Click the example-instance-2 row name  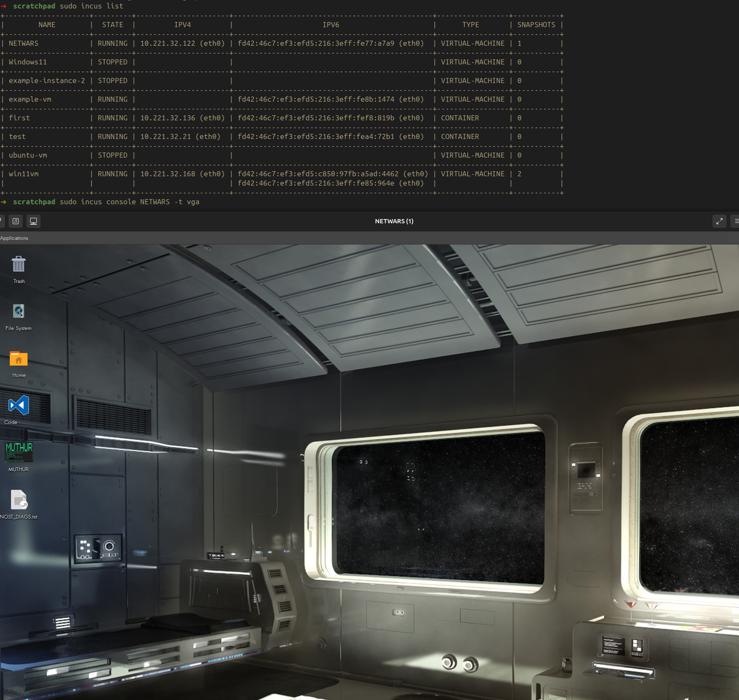[47, 81]
